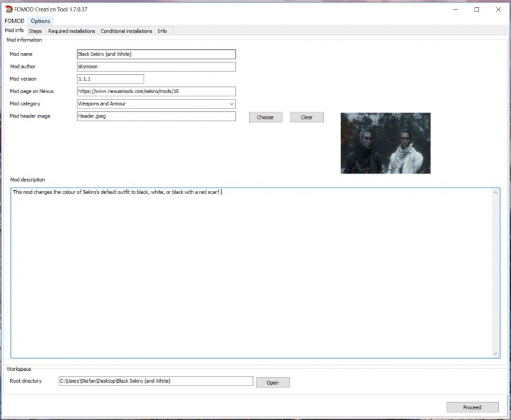
Task: Click Clear to remove header image
Action: (x=307, y=117)
